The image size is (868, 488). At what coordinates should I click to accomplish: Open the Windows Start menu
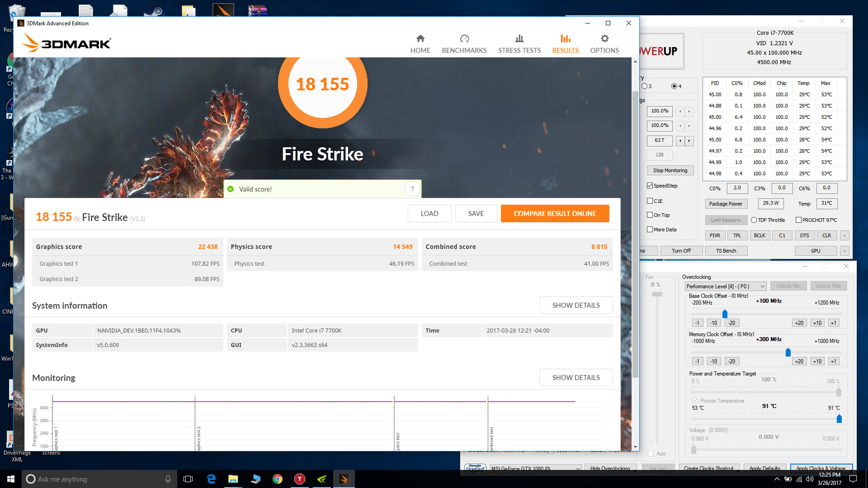(11, 479)
